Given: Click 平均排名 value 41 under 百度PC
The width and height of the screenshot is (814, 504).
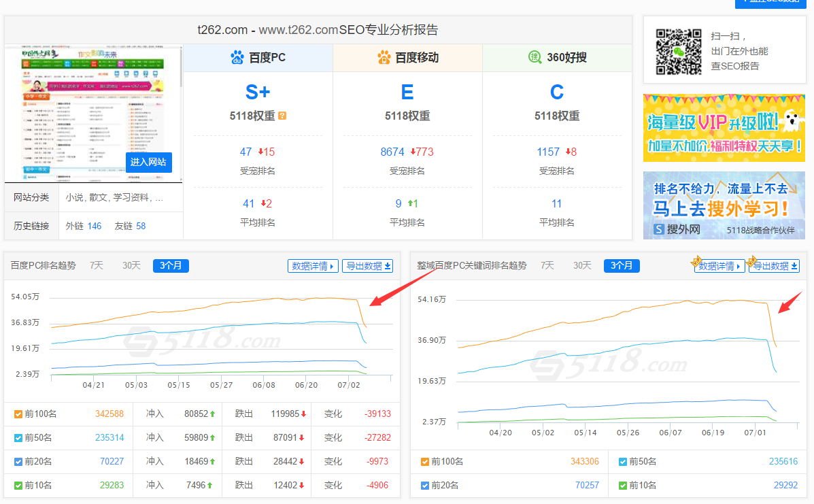Looking at the screenshot, I should [249, 204].
